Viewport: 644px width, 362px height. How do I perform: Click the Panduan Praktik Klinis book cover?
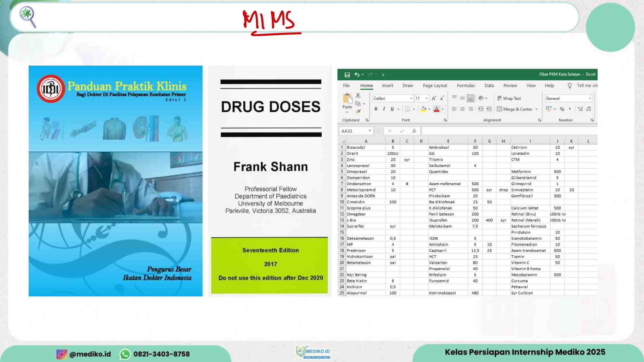click(x=116, y=181)
